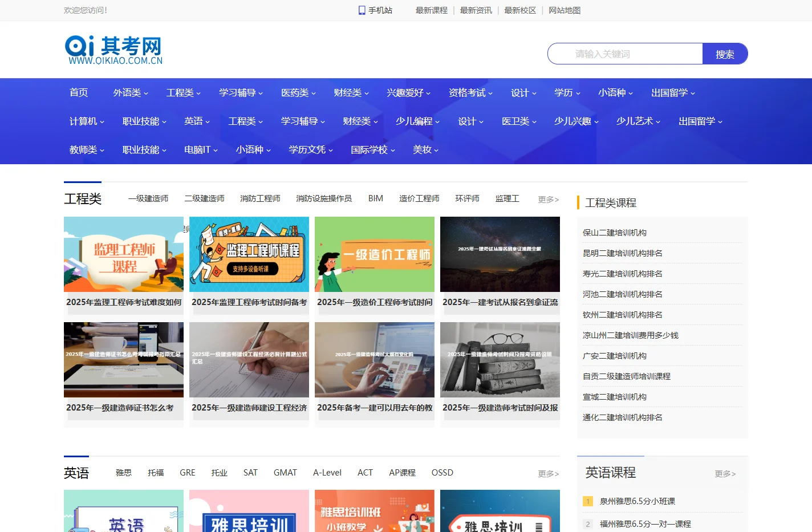Viewport: 812px width, 532px height.
Task: Go to 首页 in navigation
Action: [79, 92]
